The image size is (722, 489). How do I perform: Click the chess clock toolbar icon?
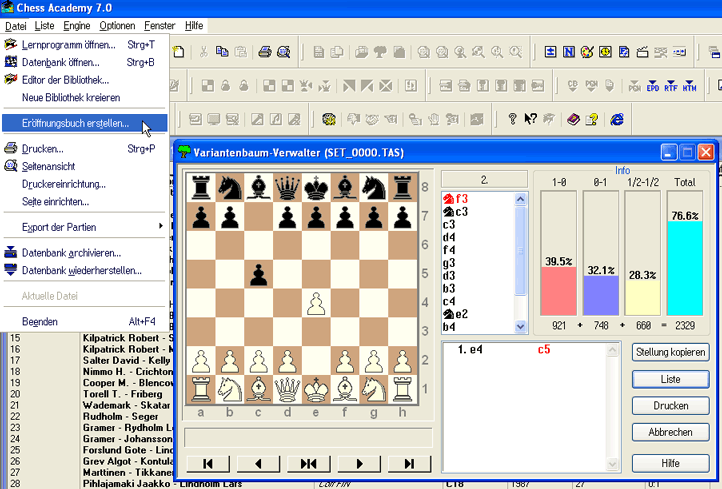point(606,52)
